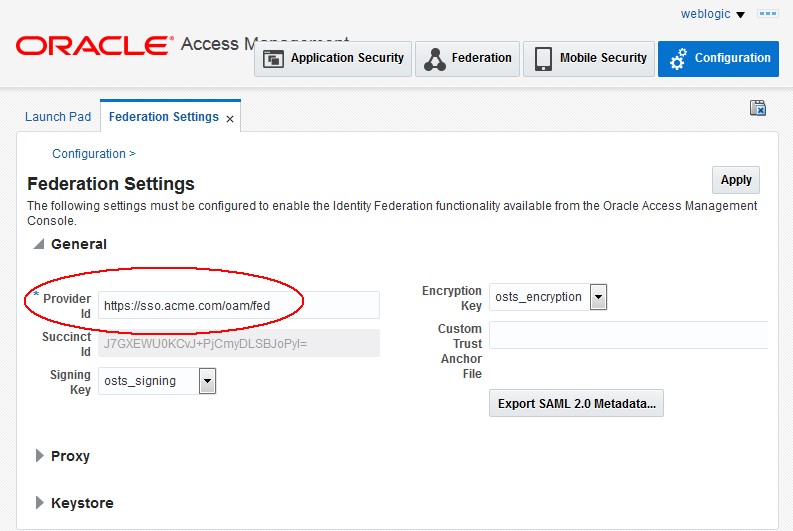Click the osts_signing selected value
This screenshot has height=531, width=793.
[140, 381]
